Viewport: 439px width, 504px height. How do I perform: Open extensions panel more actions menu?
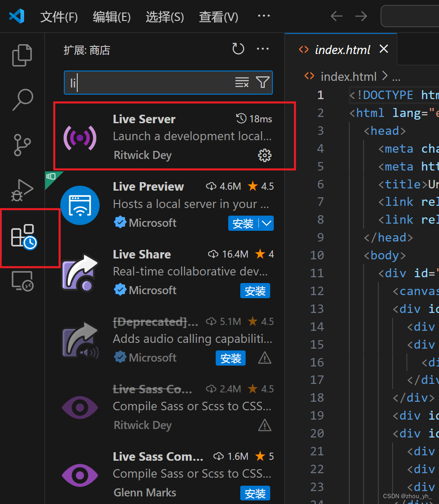[263, 49]
